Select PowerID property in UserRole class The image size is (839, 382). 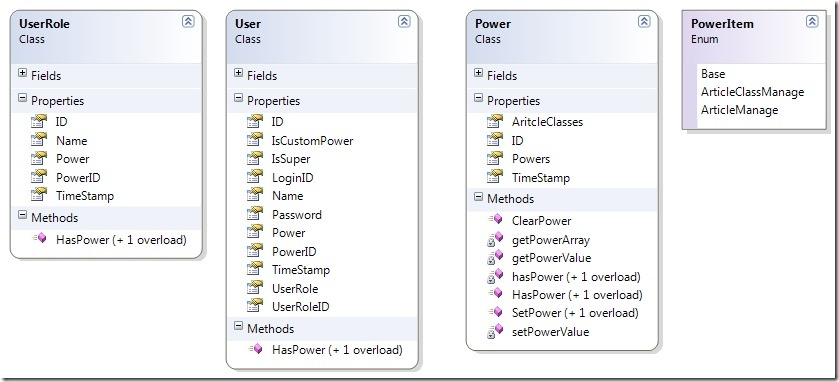(78, 177)
